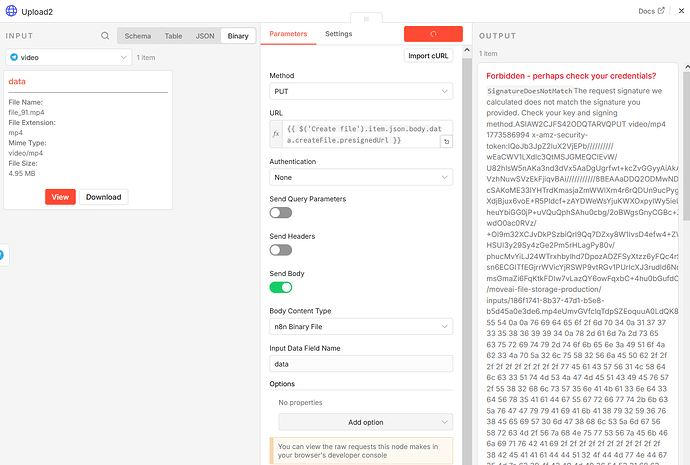Click the expand icon in URL field corner
Image resolution: width=690 pixels, height=465 pixels.
446,142
